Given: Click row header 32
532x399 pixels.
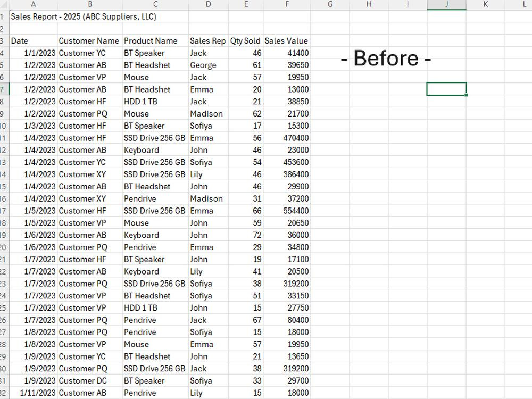Looking at the screenshot, I should pyautogui.click(x=3, y=393).
